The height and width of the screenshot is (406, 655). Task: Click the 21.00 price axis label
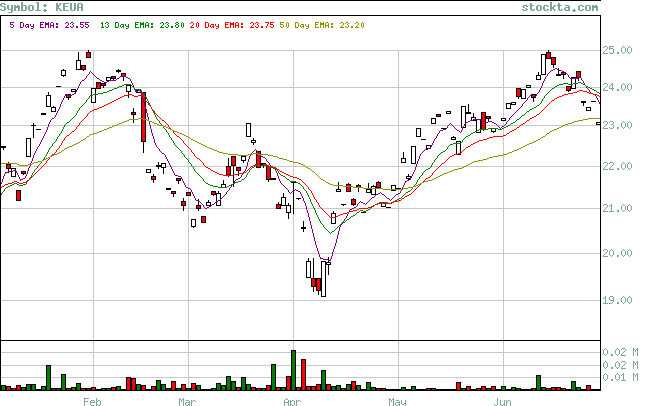(x=617, y=208)
